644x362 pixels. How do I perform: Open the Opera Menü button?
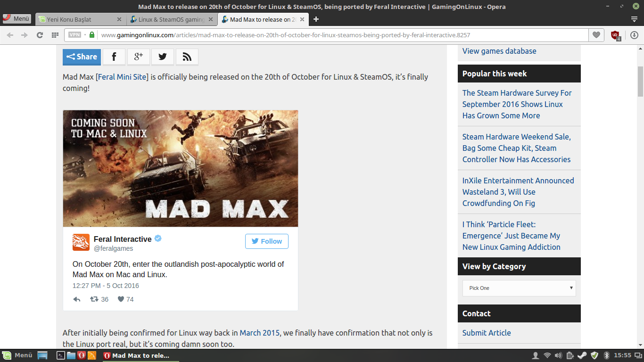coord(17,19)
